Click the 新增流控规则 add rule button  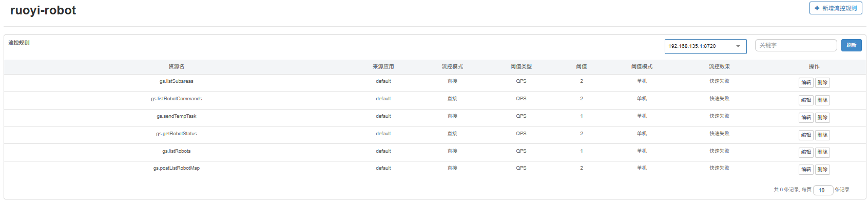(x=836, y=8)
